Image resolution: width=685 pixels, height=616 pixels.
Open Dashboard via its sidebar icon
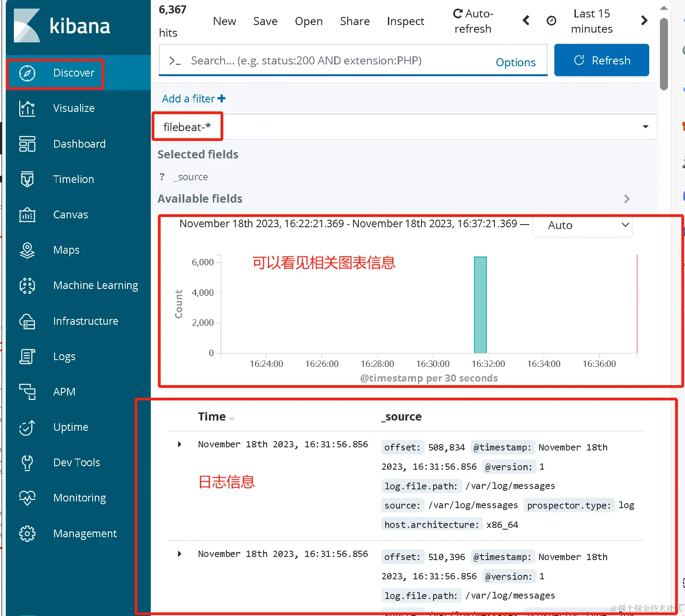27,144
